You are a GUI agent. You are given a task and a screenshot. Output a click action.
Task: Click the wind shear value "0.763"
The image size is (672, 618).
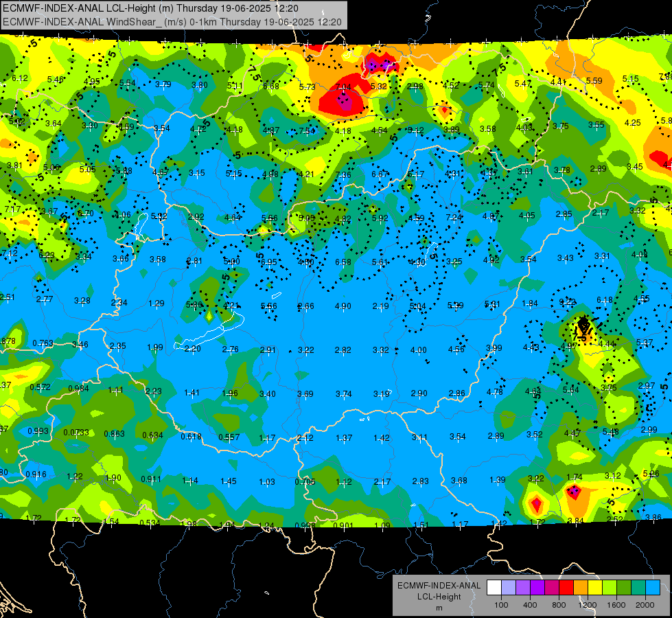click(x=43, y=343)
